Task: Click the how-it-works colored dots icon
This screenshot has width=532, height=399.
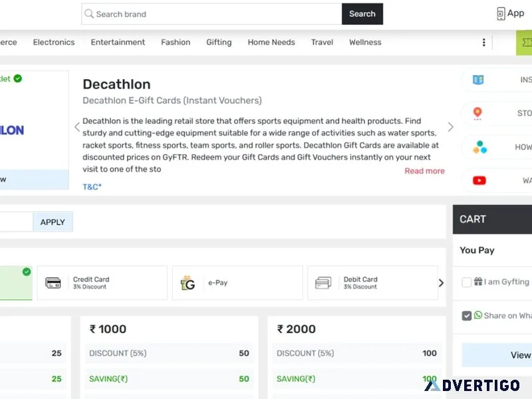Action: point(479,147)
